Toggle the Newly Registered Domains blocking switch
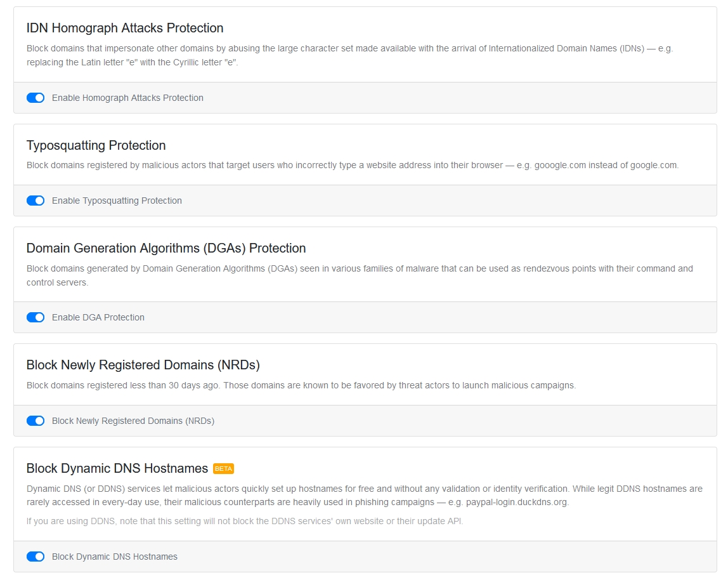 (36, 421)
